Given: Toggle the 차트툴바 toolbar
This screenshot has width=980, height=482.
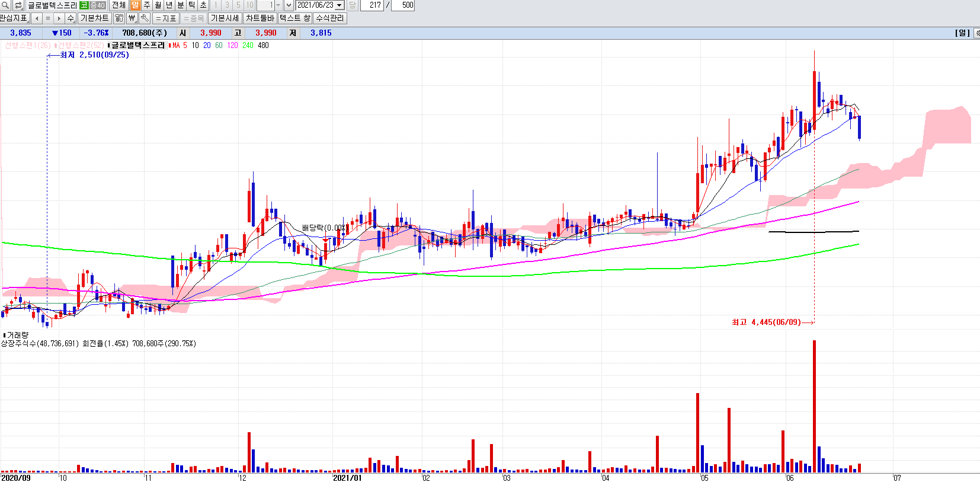Looking at the screenshot, I should (x=260, y=18).
